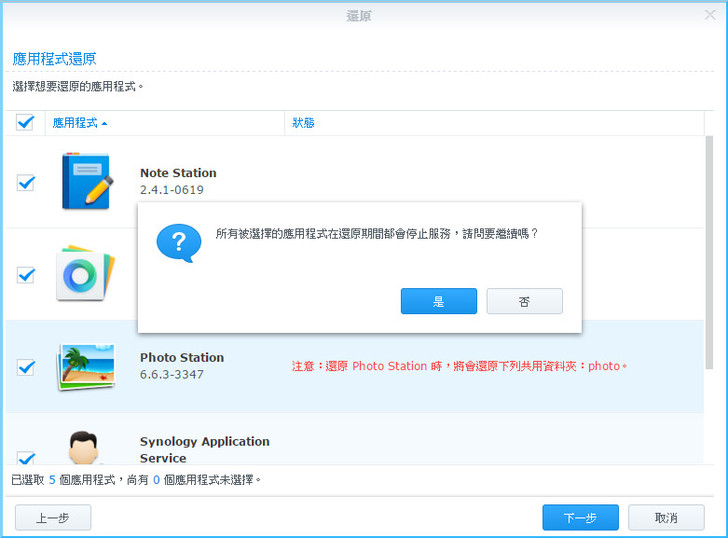728x538 pixels.
Task: Confirm the dialog with 是 button
Action: point(438,301)
